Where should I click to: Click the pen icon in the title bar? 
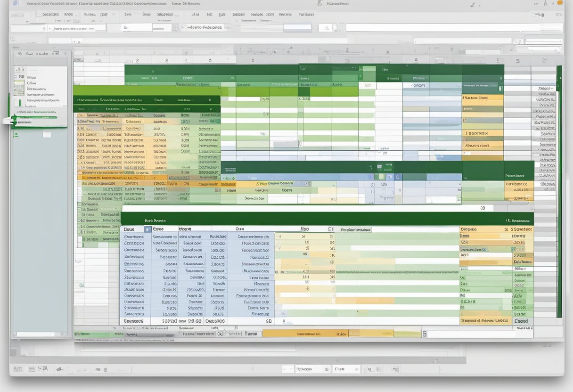[x=473, y=5]
